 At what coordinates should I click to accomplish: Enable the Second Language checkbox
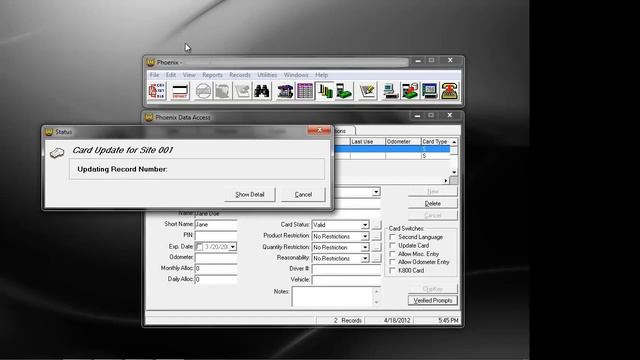coord(393,237)
